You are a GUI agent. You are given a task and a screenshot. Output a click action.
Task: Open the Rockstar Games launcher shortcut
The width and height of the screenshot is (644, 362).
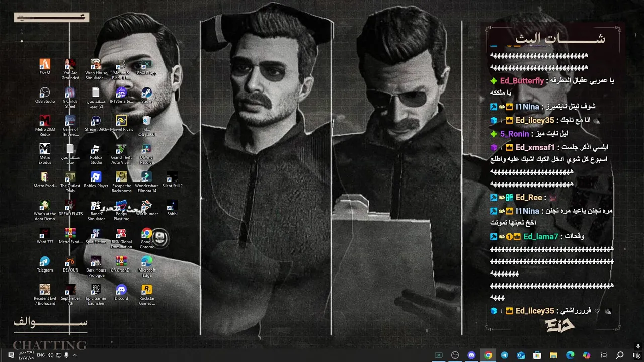click(x=146, y=295)
